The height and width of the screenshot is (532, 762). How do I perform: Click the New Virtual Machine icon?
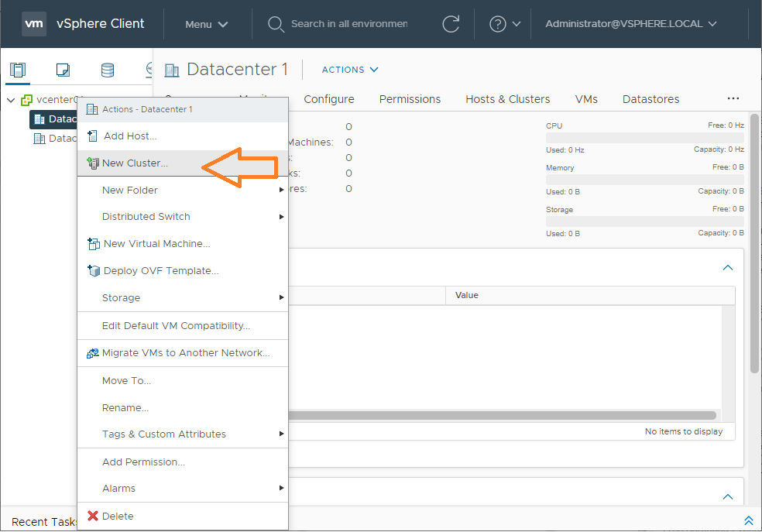click(93, 243)
